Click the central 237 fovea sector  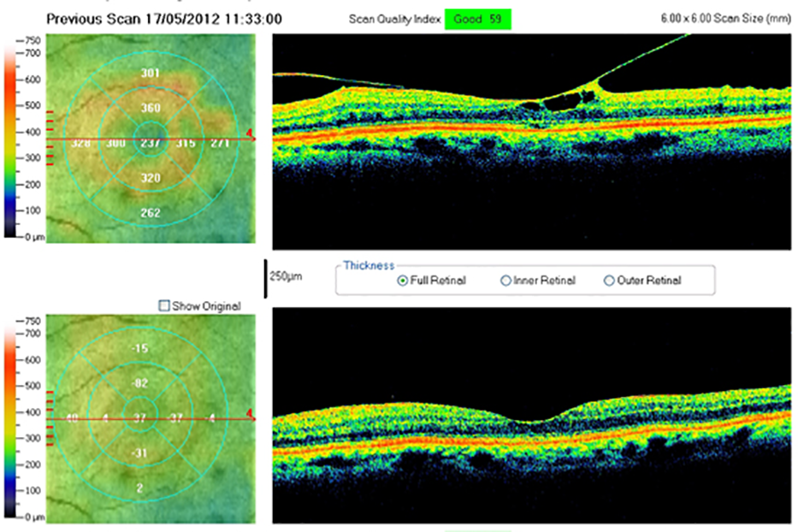click(x=150, y=143)
